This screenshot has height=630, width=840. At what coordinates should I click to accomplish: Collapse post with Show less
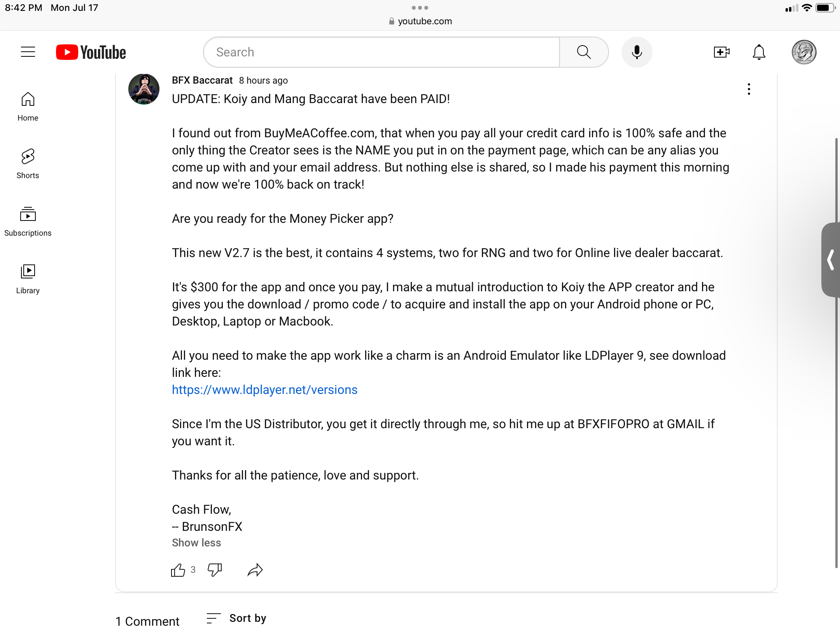point(196,543)
